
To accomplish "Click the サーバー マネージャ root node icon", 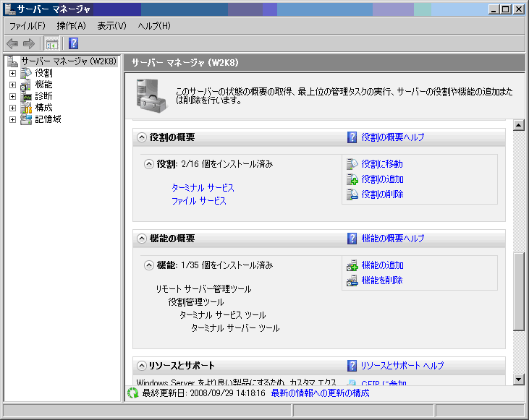I will point(12,61).
